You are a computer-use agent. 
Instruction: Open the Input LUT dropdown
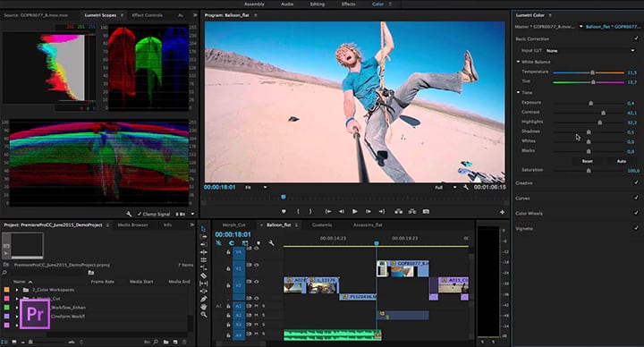click(x=590, y=50)
